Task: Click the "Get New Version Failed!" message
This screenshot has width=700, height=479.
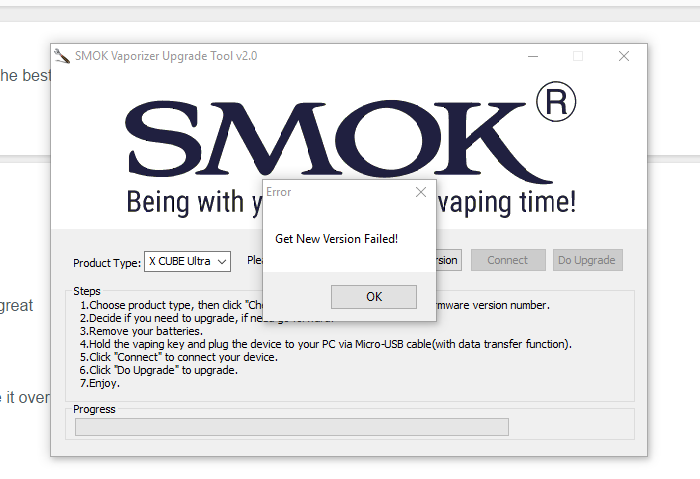Action: 336,239
